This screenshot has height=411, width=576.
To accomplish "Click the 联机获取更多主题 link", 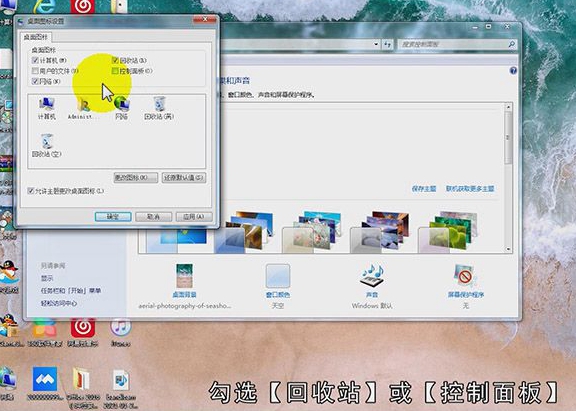I will [470, 189].
